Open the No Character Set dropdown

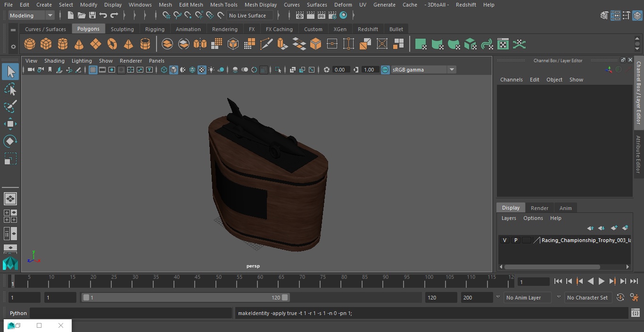click(x=587, y=298)
